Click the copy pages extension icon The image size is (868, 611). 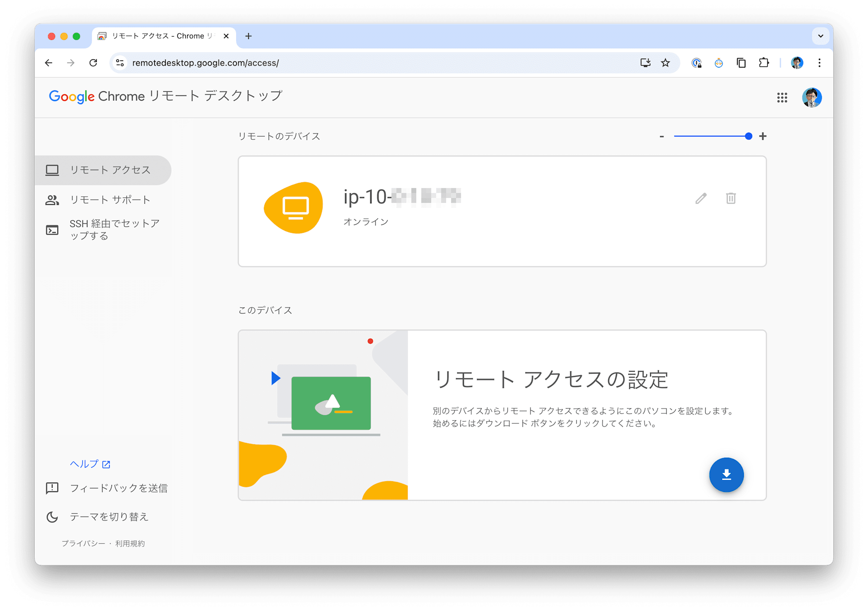pos(741,63)
